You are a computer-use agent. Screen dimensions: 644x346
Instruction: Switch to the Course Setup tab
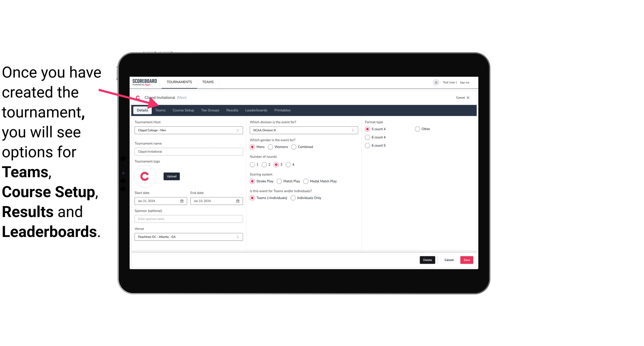pyautogui.click(x=183, y=110)
